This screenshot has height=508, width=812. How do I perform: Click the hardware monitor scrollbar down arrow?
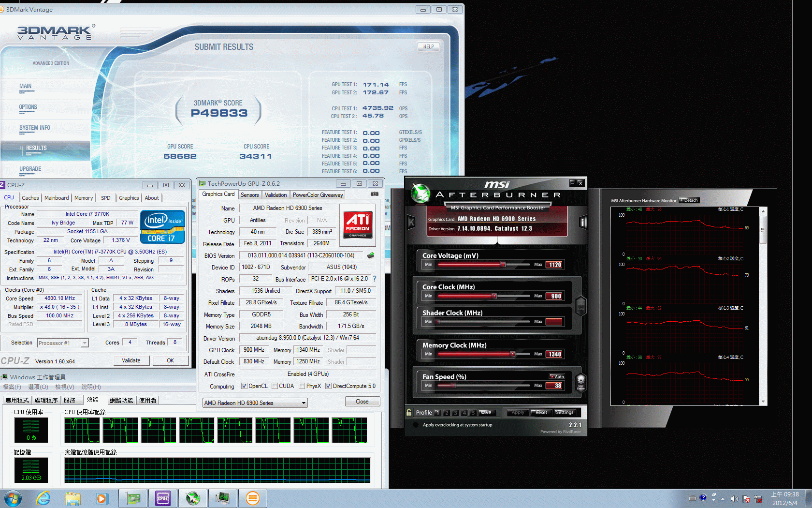(x=763, y=401)
